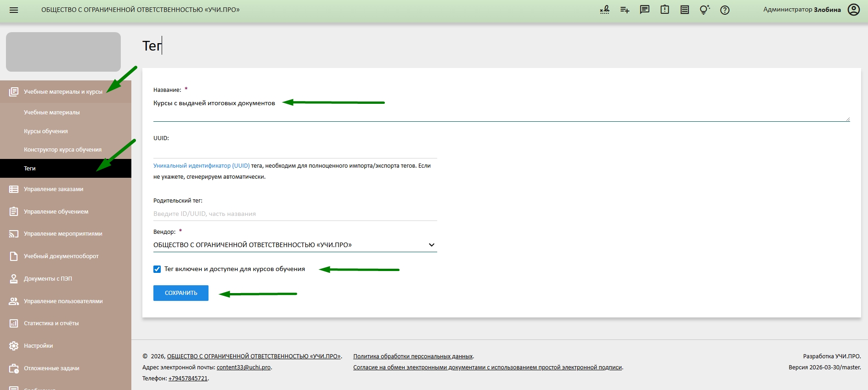The height and width of the screenshot is (390, 868).
Task: Click the lightbulb ideas icon
Action: (705, 10)
